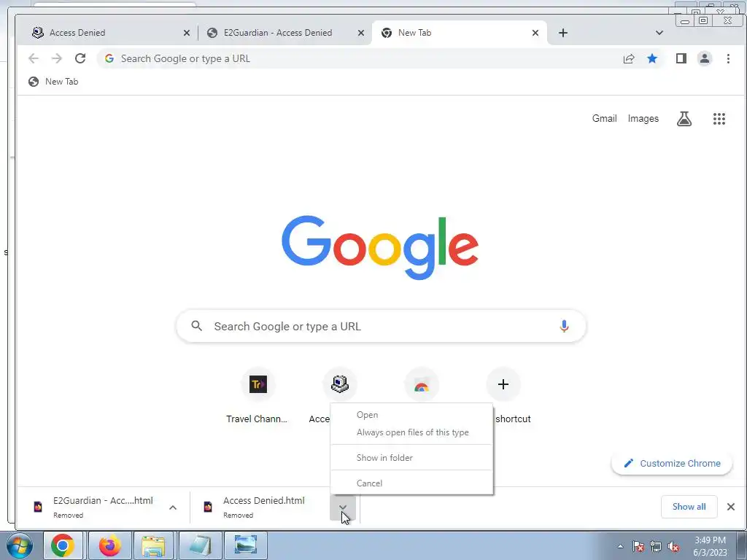The width and height of the screenshot is (747, 560).
Task: Open the picture viewer taskbar icon
Action: (x=245, y=545)
